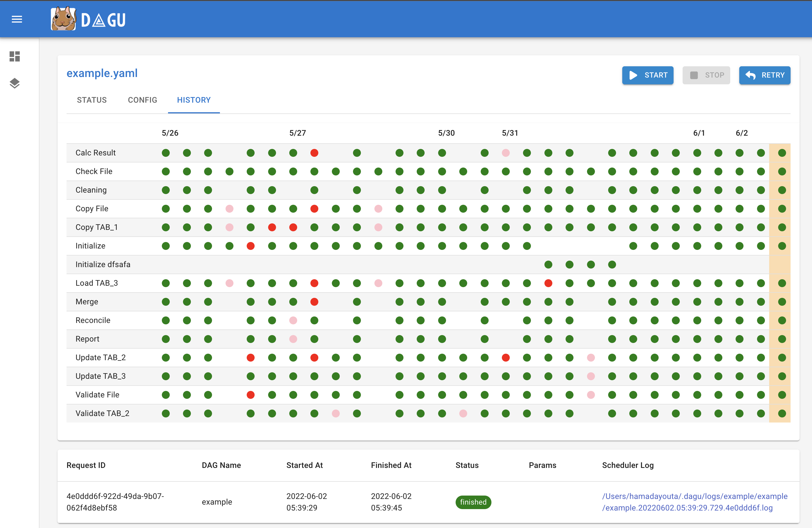The height and width of the screenshot is (528, 812).
Task: Select latest highlighted dot in Check File row
Action: click(x=782, y=171)
